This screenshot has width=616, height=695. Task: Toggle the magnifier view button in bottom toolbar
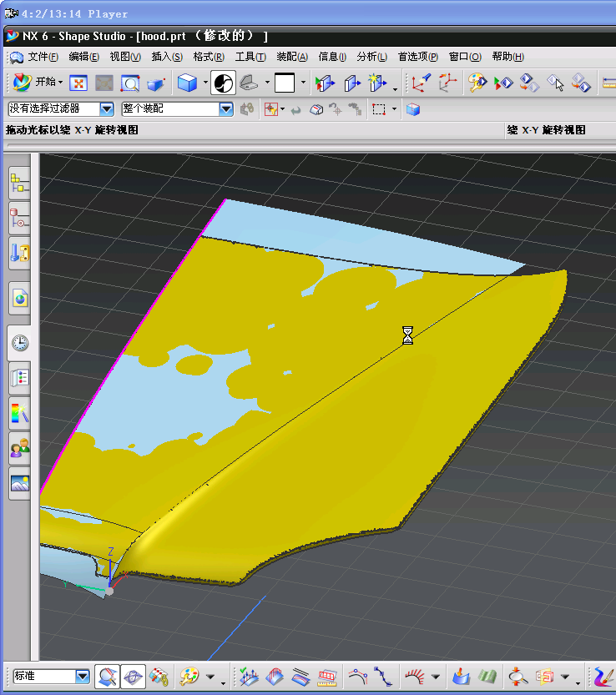107,676
